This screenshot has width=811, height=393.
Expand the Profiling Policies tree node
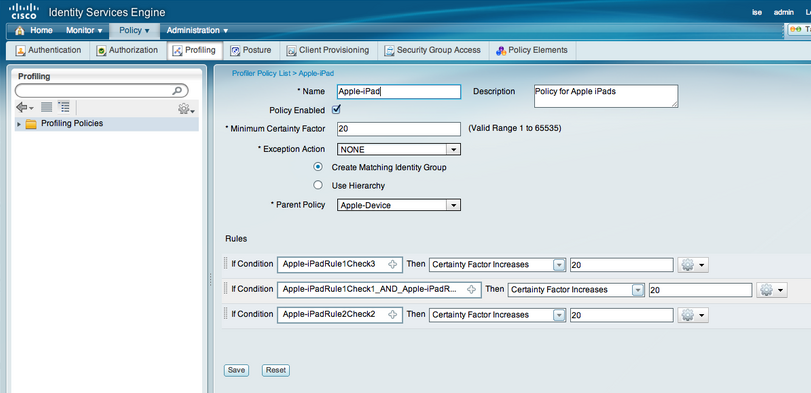click(x=19, y=124)
